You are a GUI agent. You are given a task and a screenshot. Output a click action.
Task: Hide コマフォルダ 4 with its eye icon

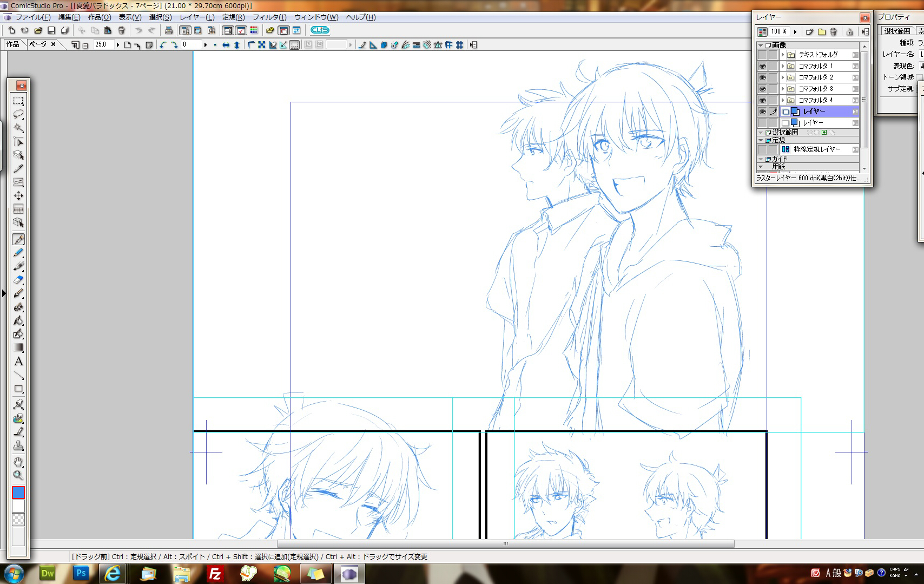tap(762, 100)
